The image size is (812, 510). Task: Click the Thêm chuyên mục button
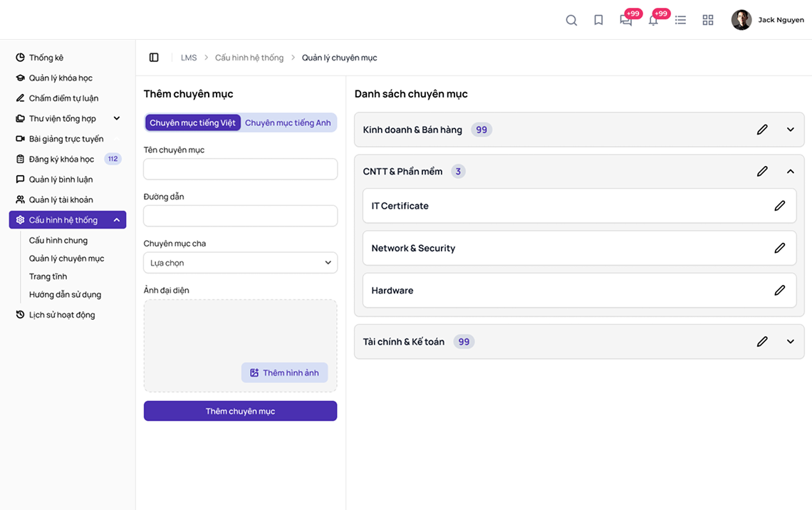click(240, 411)
